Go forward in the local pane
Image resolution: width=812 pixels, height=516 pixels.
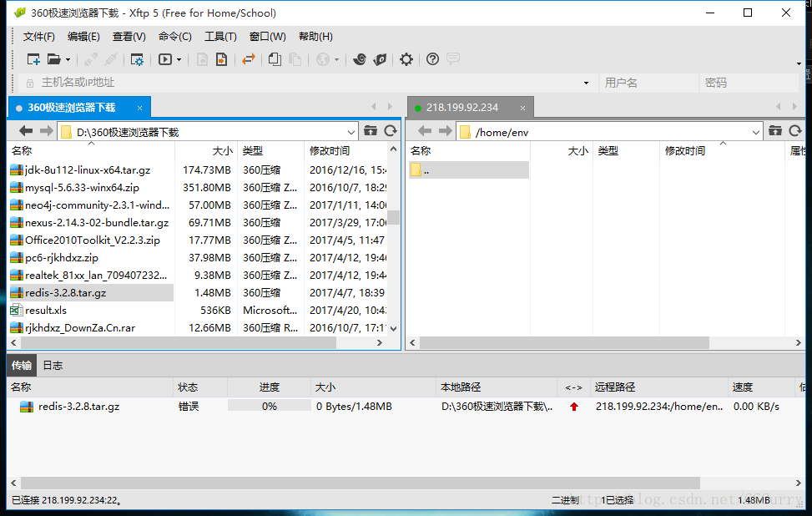47,131
